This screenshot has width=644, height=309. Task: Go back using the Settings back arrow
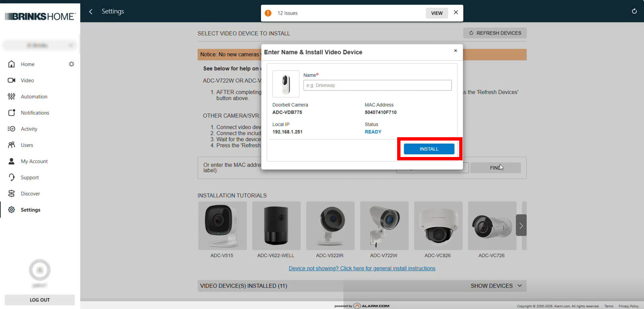[x=91, y=11]
